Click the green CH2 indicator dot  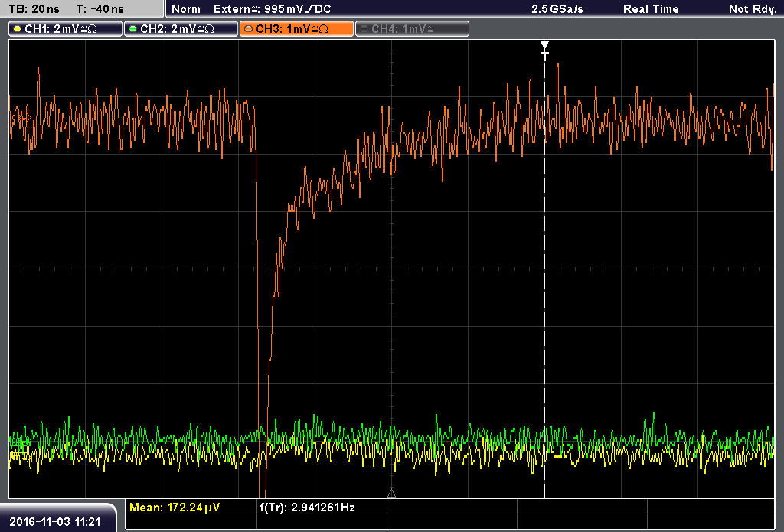point(133,29)
